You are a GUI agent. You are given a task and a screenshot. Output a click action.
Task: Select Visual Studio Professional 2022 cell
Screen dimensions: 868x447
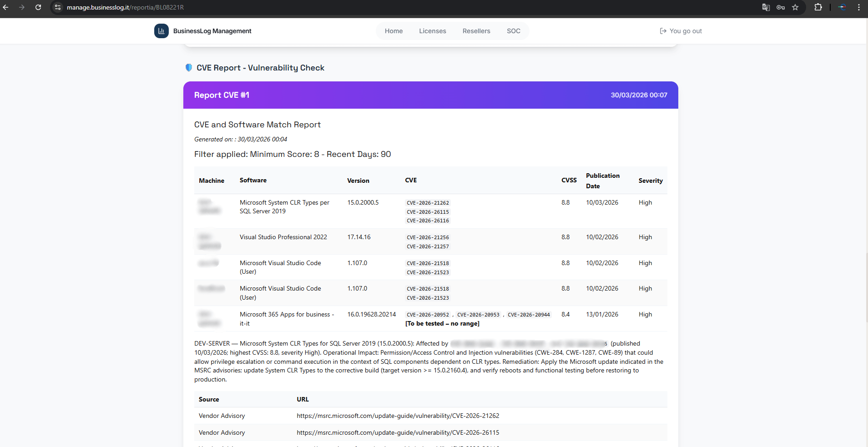[283, 237]
